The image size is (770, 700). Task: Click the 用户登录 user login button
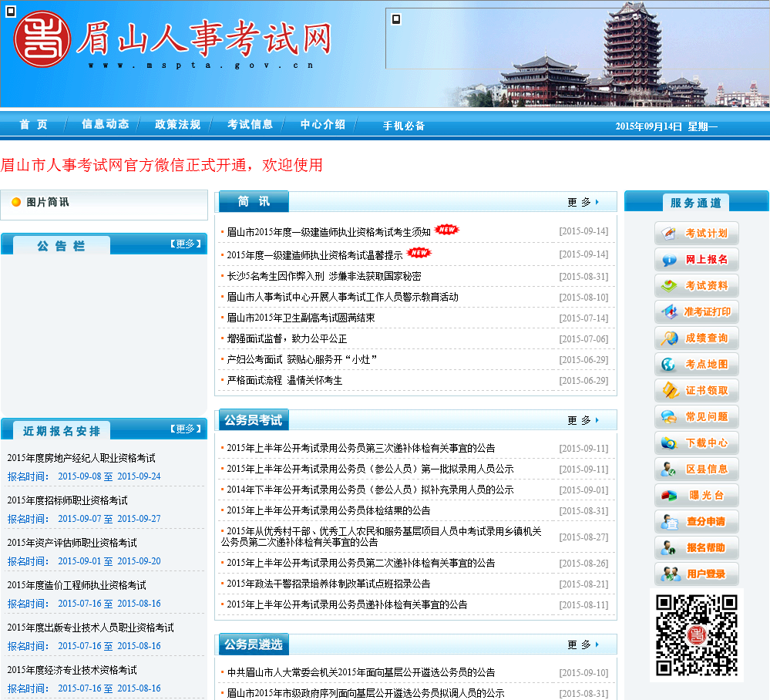click(696, 574)
